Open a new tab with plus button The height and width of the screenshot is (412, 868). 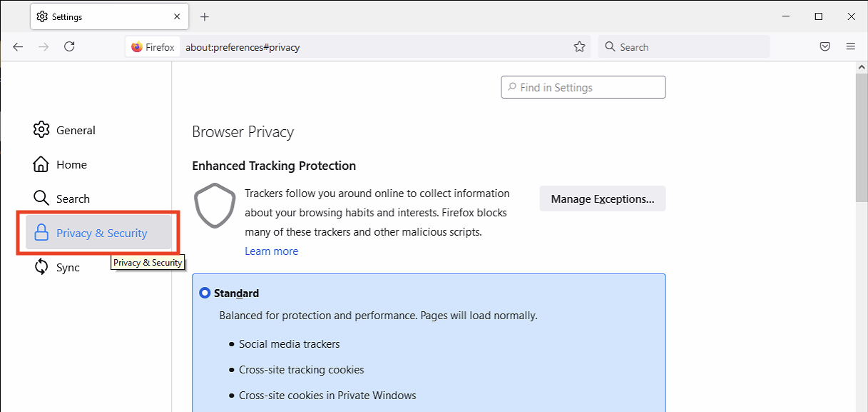(x=205, y=16)
